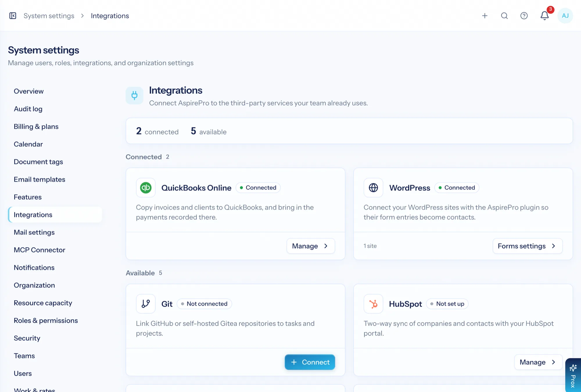Screen dimensions: 581x392
Task: Click the Git branch icon
Action: [146, 304]
